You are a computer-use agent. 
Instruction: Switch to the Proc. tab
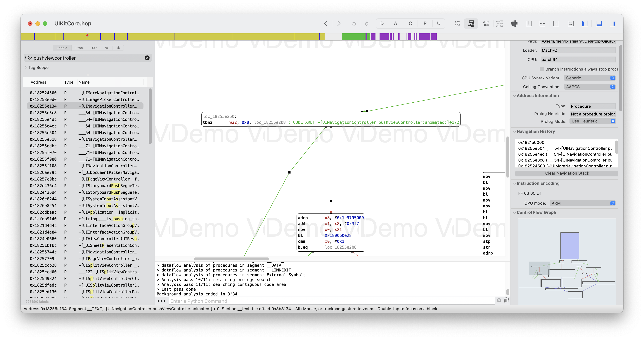tap(79, 48)
